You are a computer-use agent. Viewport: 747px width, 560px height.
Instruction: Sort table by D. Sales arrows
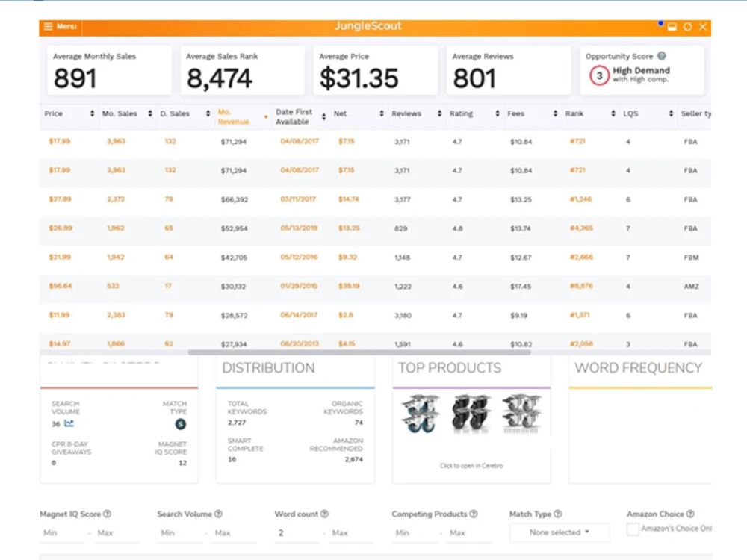208,113
